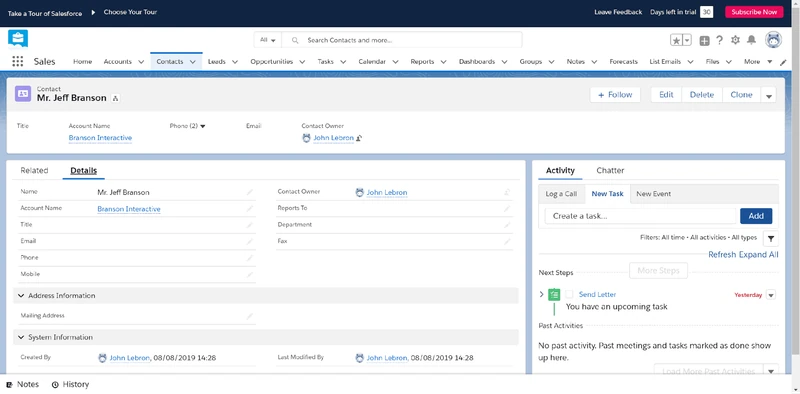Screen dimensions: 800x394
Task: Switch to the Related tab
Action: click(34, 170)
